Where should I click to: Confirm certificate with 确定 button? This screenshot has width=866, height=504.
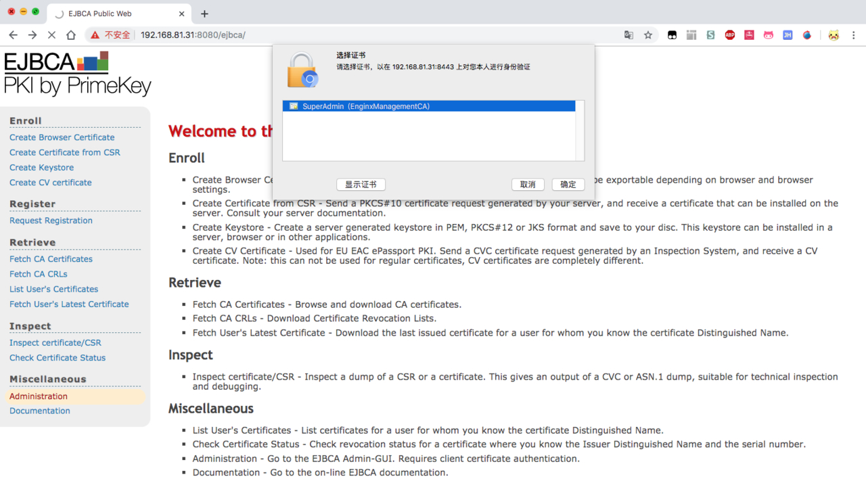point(568,185)
